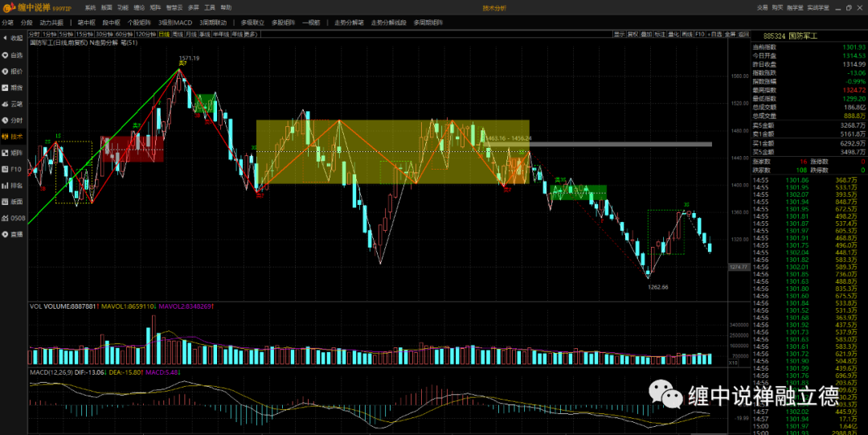Open the 智慧云 menu

(174, 8)
